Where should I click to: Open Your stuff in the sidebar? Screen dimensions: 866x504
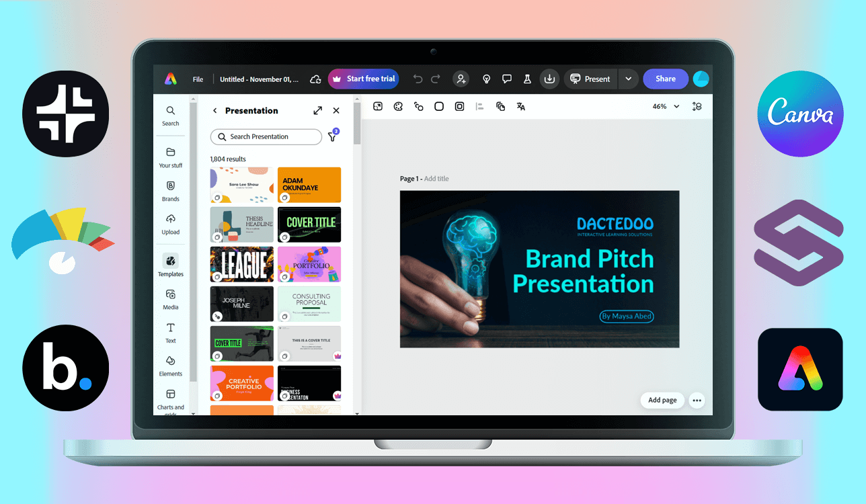(x=171, y=157)
